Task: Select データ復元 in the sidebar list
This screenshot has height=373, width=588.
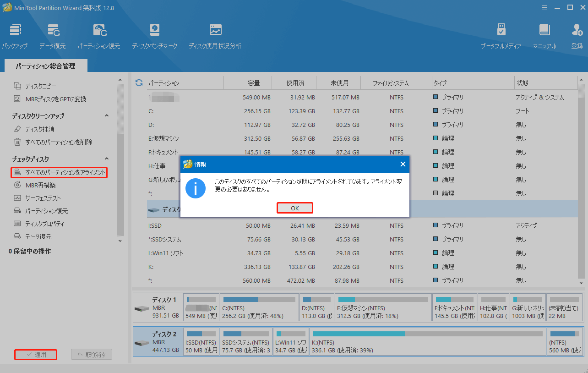Action: (x=33, y=236)
